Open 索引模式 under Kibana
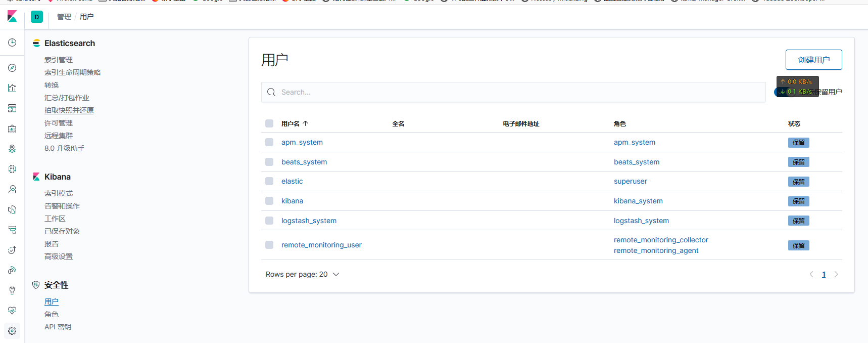The height and width of the screenshot is (343, 868). 59,193
